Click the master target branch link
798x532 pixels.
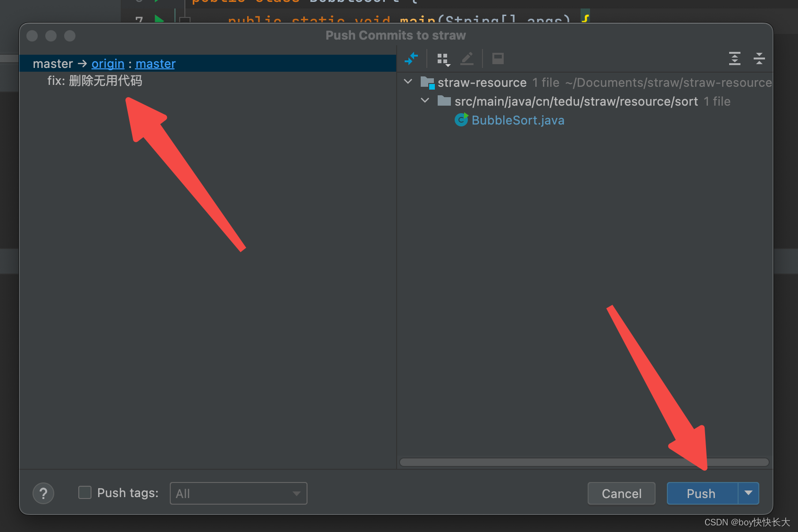(x=156, y=64)
